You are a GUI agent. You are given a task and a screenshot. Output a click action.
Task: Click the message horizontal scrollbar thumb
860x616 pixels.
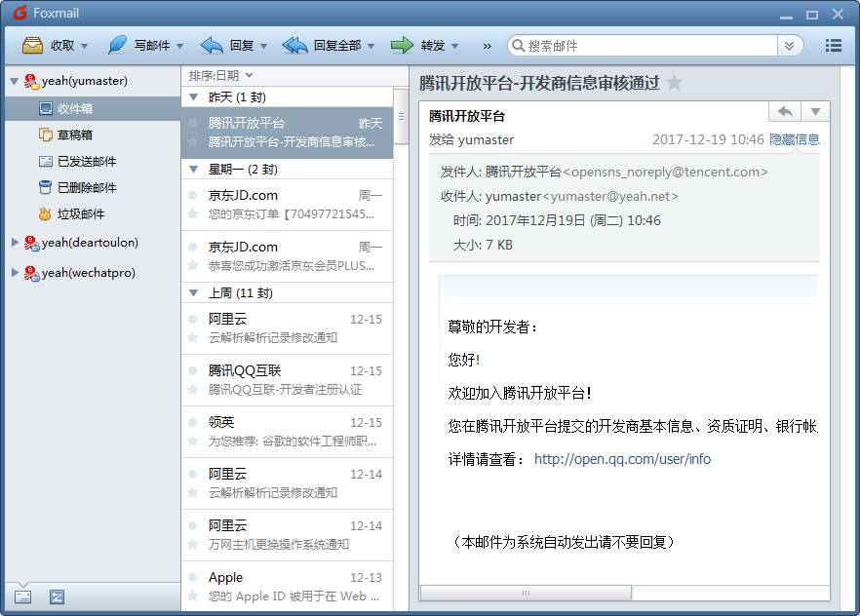(x=526, y=593)
